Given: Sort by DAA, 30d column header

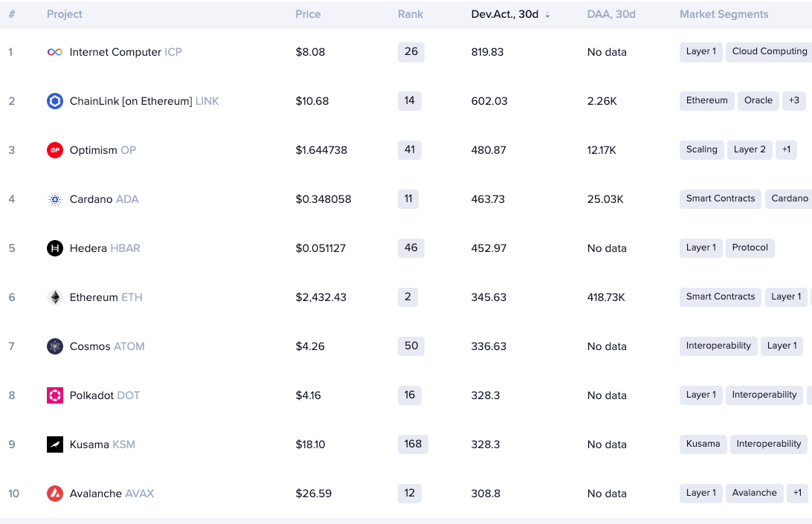Looking at the screenshot, I should [x=611, y=15].
